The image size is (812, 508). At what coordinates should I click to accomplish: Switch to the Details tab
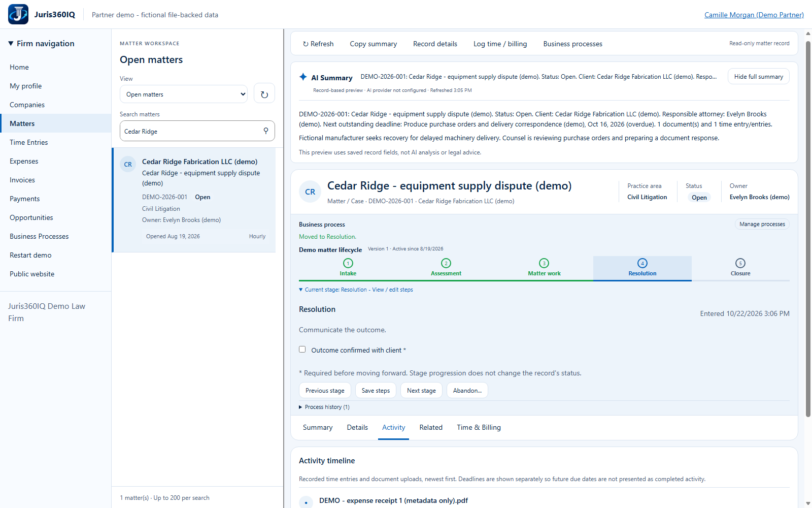click(357, 427)
